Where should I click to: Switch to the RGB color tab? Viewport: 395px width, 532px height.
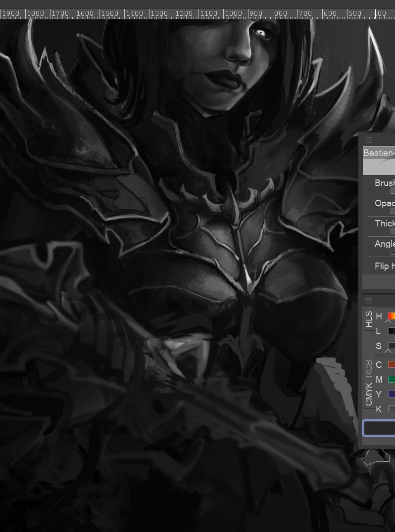tap(369, 368)
